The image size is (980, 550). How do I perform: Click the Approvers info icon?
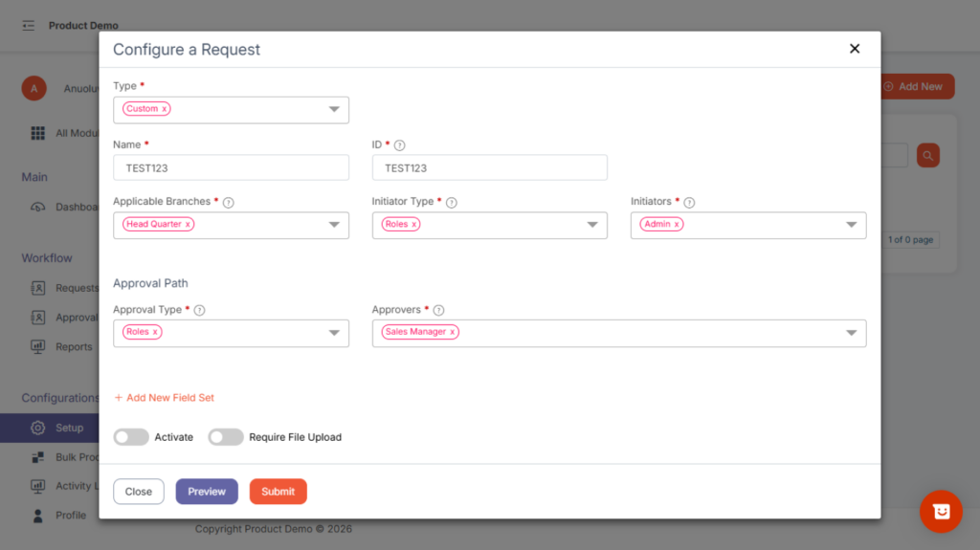pos(438,311)
